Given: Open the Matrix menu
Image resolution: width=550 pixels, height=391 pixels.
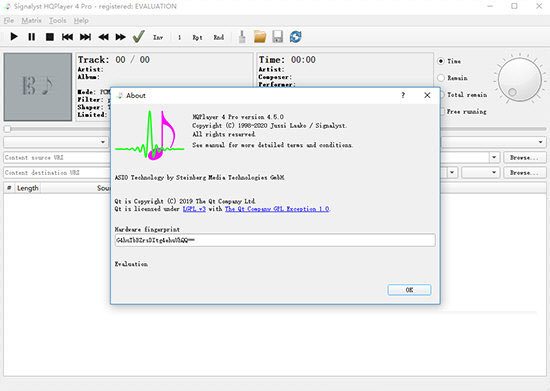Looking at the screenshot, I should 32,20.
